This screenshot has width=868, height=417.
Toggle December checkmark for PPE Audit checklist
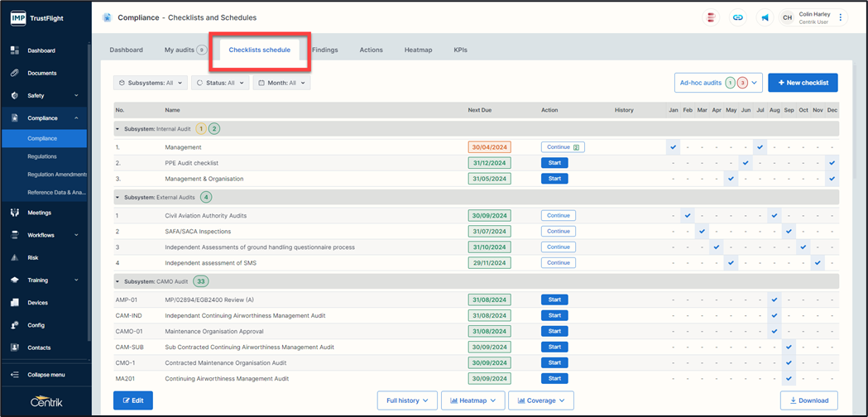(832, 163)
